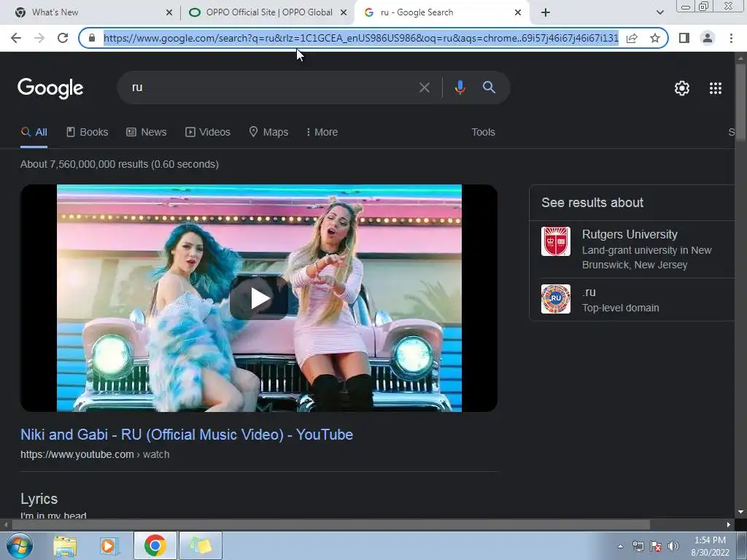This screenshot has height=560, width=747.
Task: Open the Google apps grid
Action: pyautogui.click(x=715, y=88)
